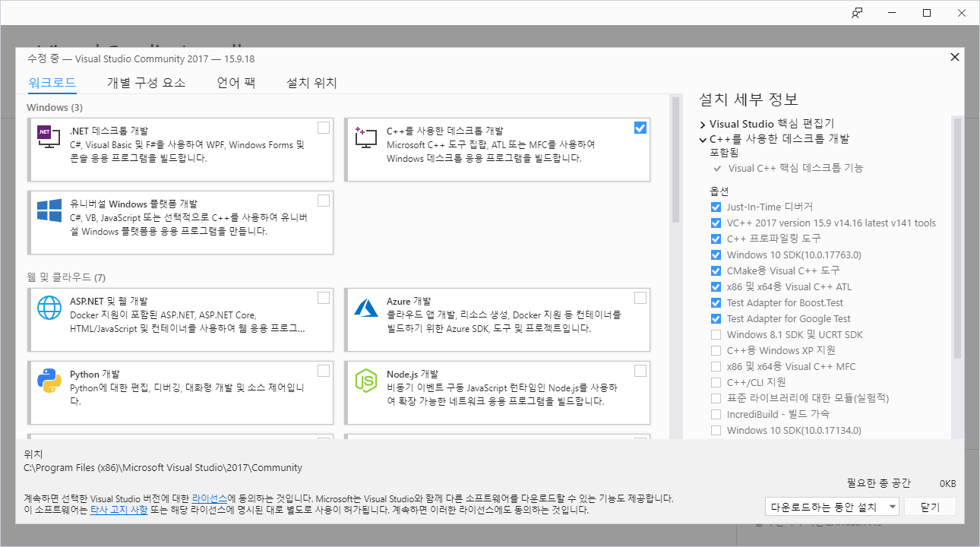The image size is (980, 547).
Task: Enable the .NET 데스크톱 개발 workload checkbox
Action: 324,128
